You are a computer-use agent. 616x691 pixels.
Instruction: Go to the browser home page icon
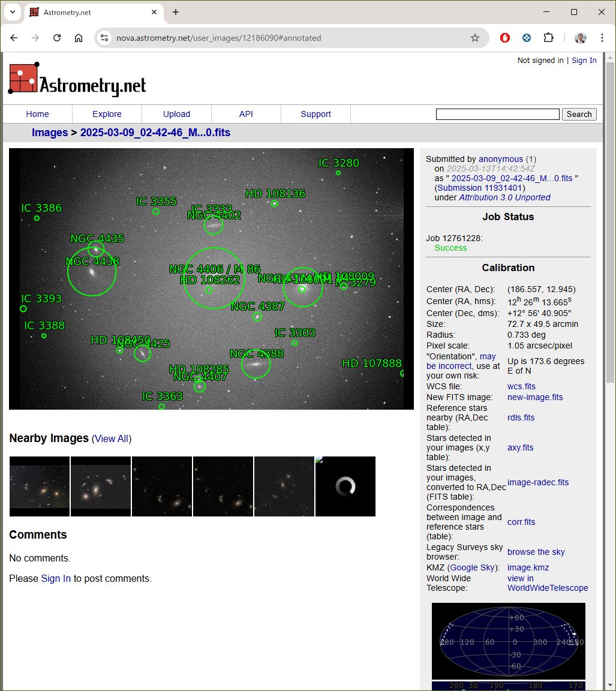coord(79,38)
